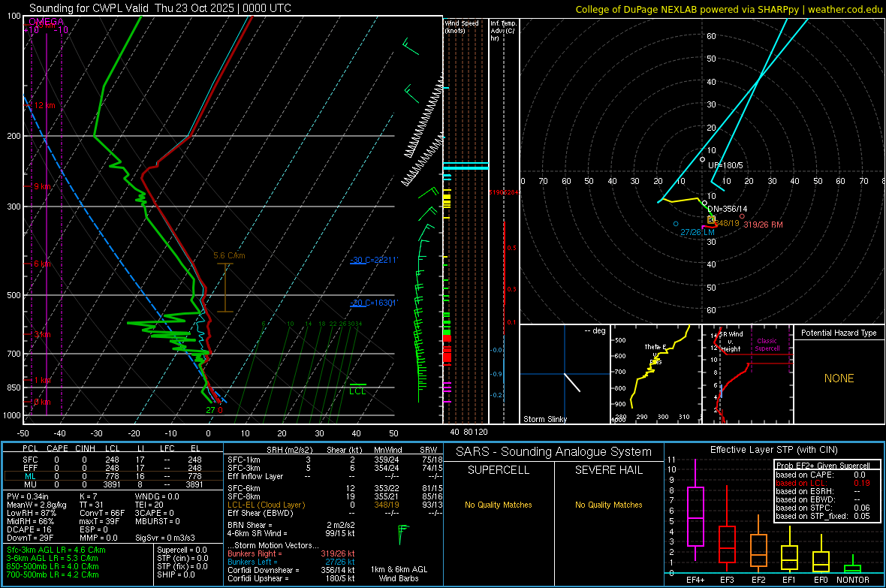This screenshot has height=588, width=886.
Task: Click the 'DN=356/14' hodograph label
Action: pyautogui.click(x=728, y=209)
